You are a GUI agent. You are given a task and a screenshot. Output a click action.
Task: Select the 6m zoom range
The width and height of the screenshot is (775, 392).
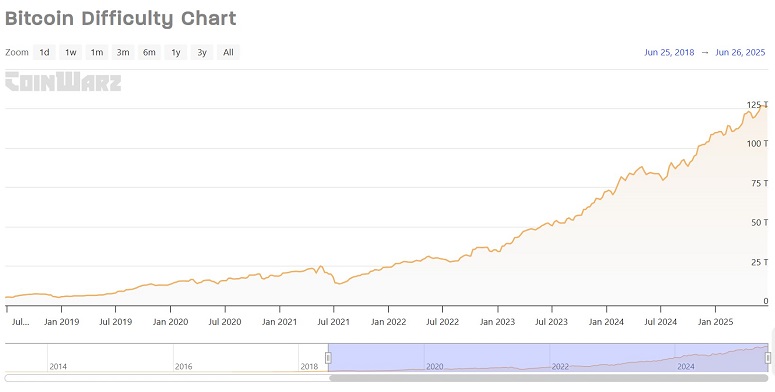point(149,52)
